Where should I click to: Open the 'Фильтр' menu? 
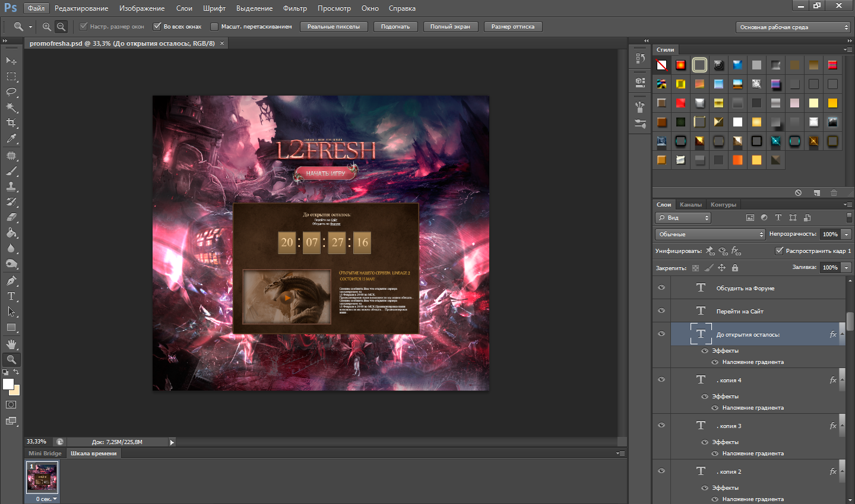coord(295,8)
